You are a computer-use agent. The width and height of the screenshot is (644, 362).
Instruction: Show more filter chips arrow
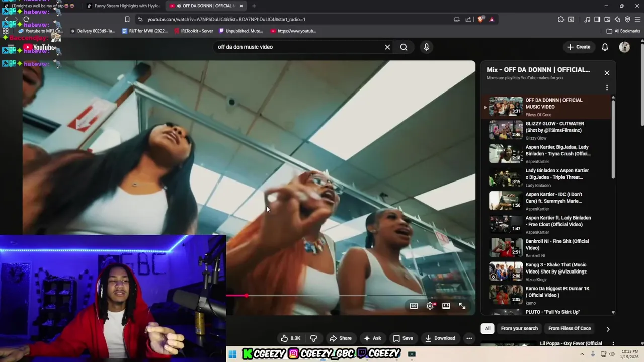point(608,329)
